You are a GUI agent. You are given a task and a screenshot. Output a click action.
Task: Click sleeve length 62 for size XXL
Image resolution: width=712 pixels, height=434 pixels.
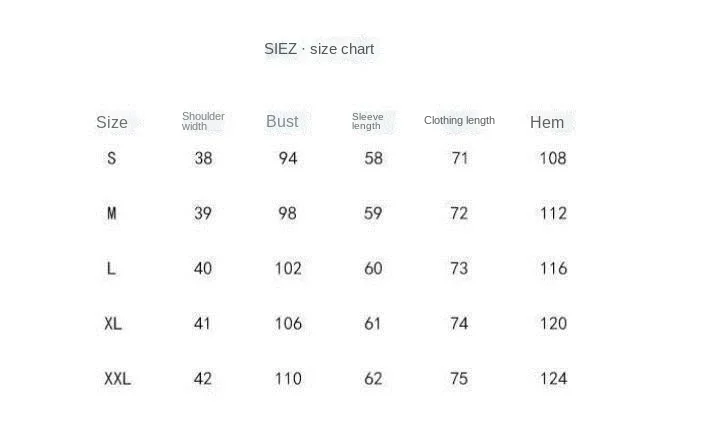pos(373,378)
